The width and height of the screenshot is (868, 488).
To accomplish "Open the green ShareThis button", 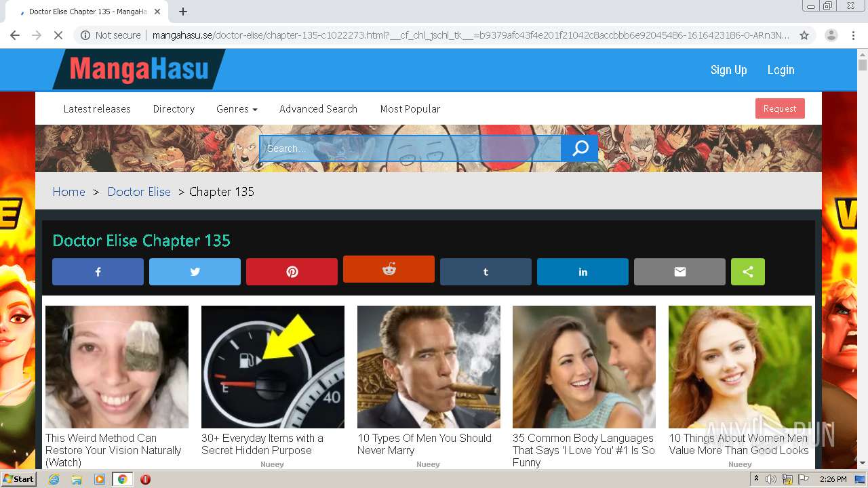I will [x=748, y=272].
